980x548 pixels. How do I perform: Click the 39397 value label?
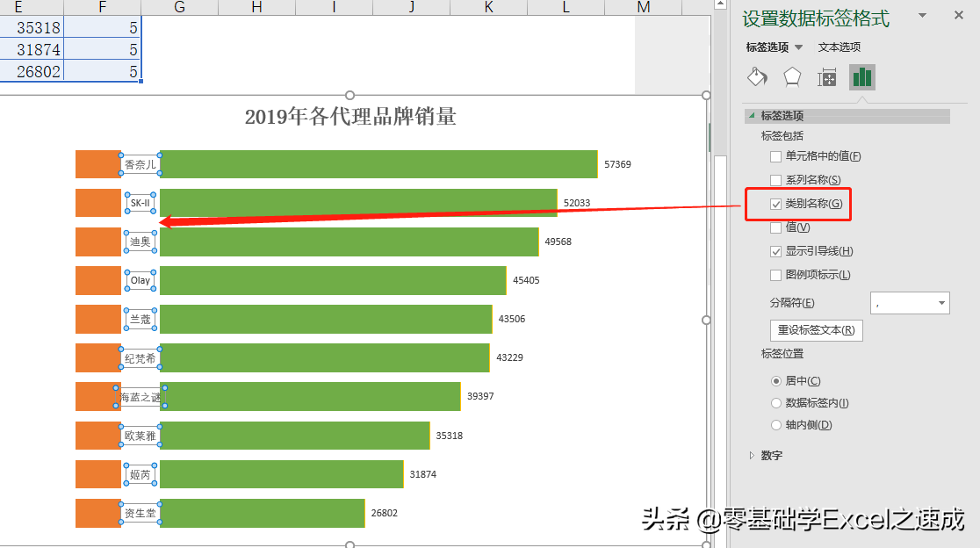tap(480, 397)
